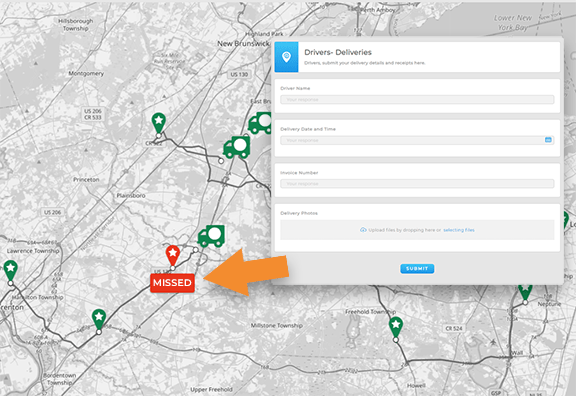Select the green pin near Neptune

click(525, 292)
